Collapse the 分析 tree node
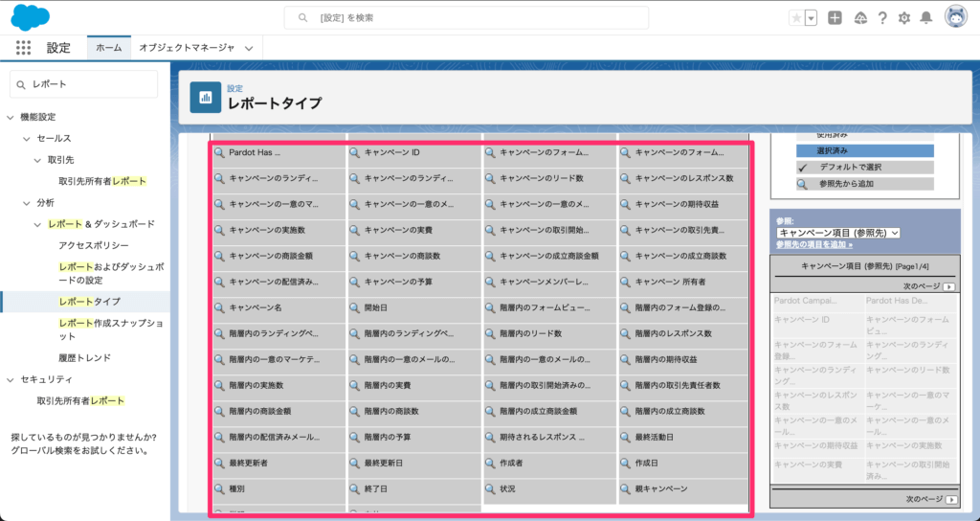 26,203
